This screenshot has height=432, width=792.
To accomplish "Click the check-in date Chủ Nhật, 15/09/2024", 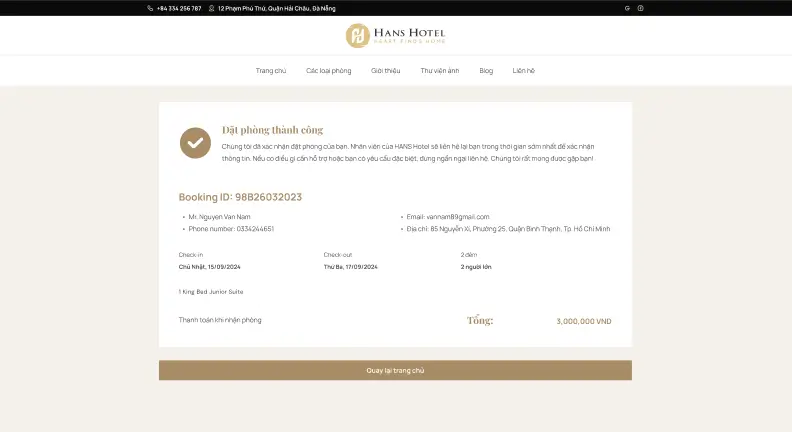I will click(210, 267).
